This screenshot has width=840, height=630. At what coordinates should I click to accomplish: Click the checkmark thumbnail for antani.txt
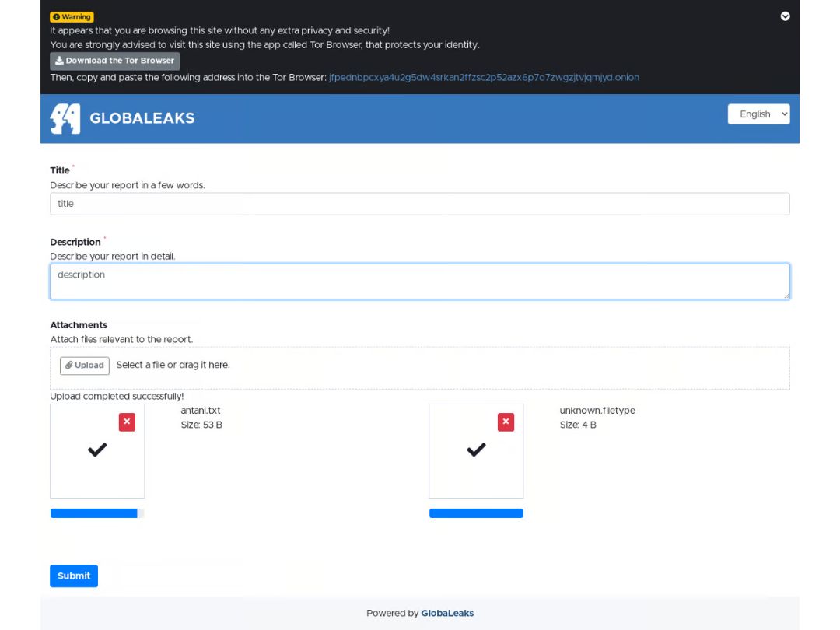(x=97, y=450)
